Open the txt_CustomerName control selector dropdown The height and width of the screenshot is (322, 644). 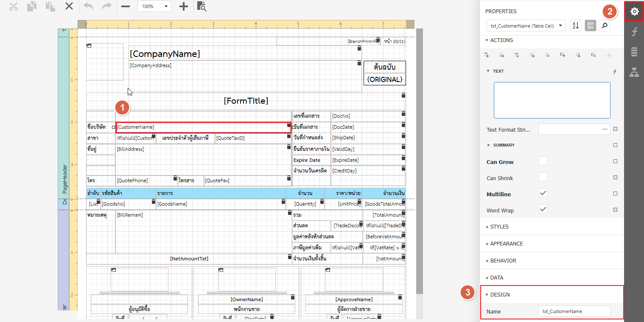coord(526,25)
